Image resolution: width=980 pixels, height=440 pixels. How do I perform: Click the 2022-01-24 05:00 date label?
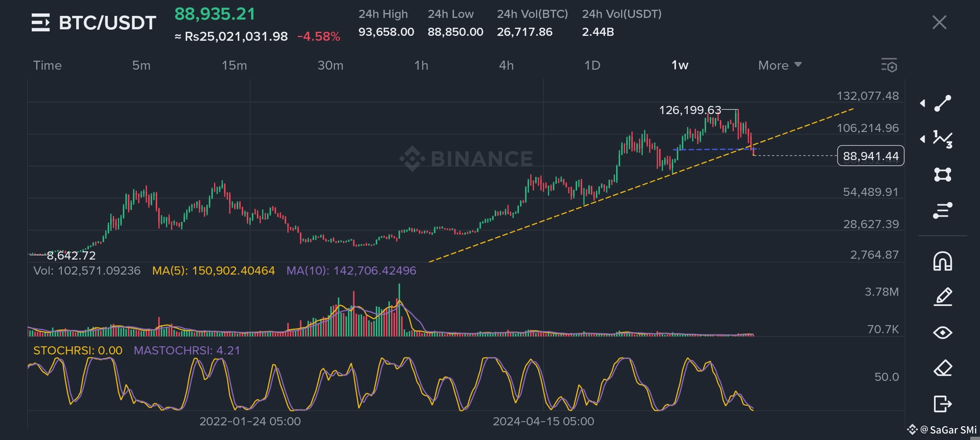tap(250, 421)
